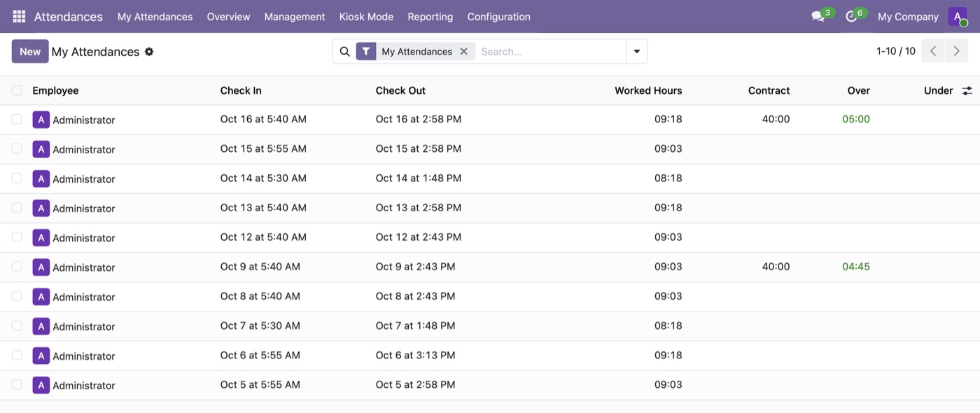Toggle the select-all header checkbox
Screen dimensions: 980x413
[17, 90]
